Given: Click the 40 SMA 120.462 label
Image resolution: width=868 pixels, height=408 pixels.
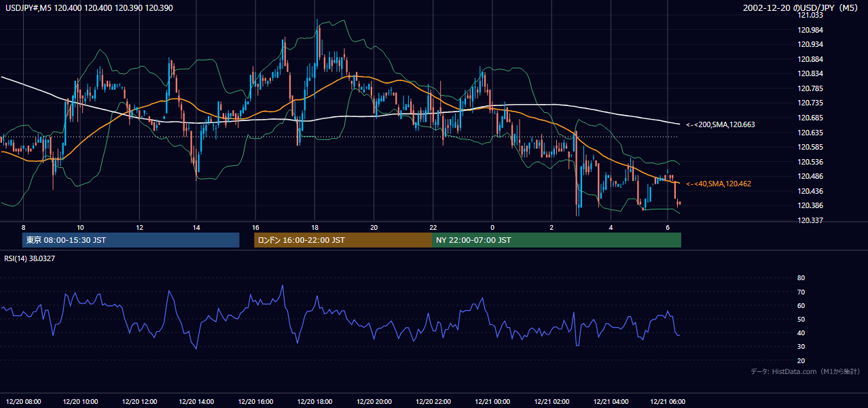Looking at the screenshot, I should click(x=718, y=184).
